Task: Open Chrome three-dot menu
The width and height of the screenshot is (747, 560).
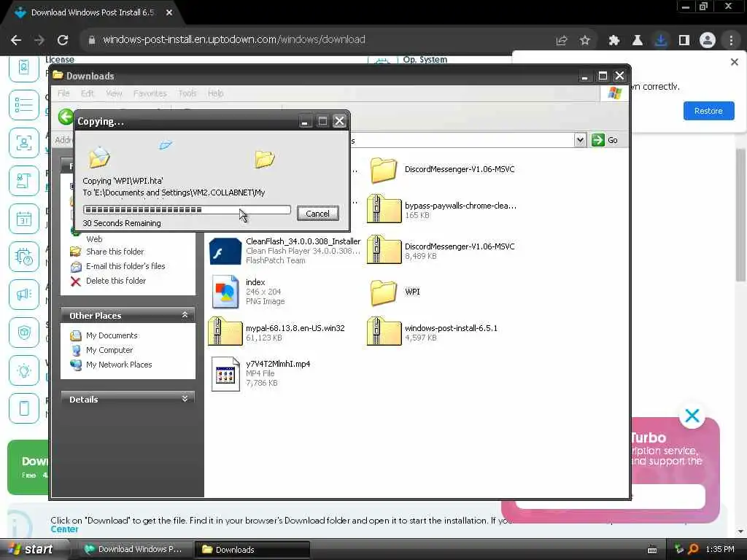Action: tap(731, 41)
